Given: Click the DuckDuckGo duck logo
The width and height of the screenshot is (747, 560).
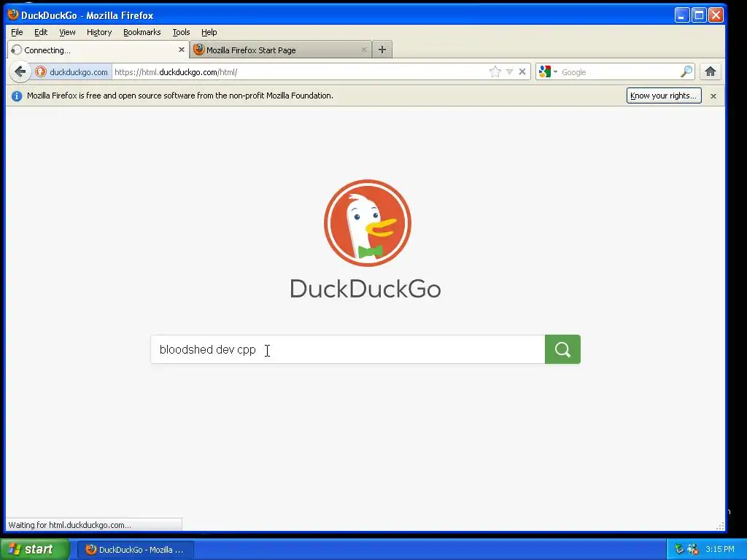Looking at the screenshot, I should [x=368, y=223].
